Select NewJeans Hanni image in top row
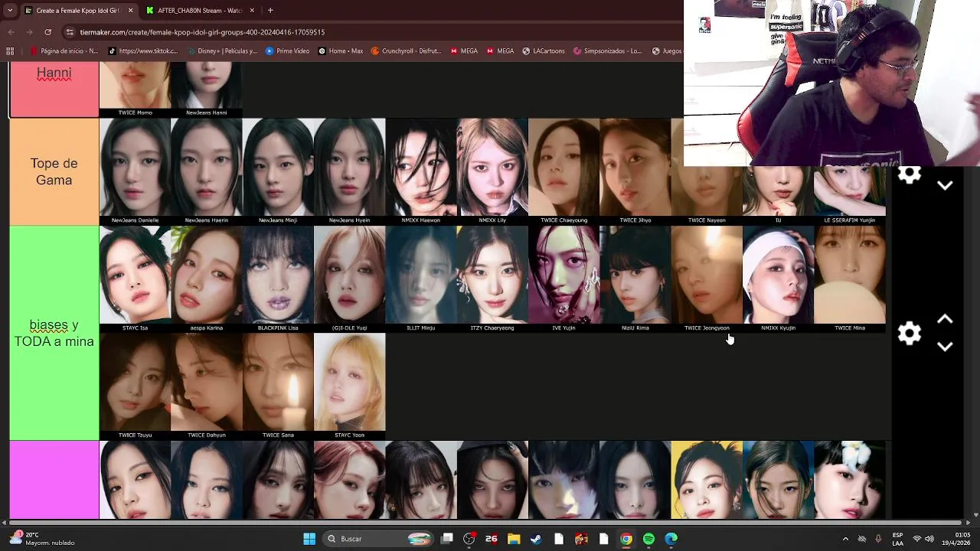The width and height of the screenshot is (980, 551). click(x=206, y=90)
